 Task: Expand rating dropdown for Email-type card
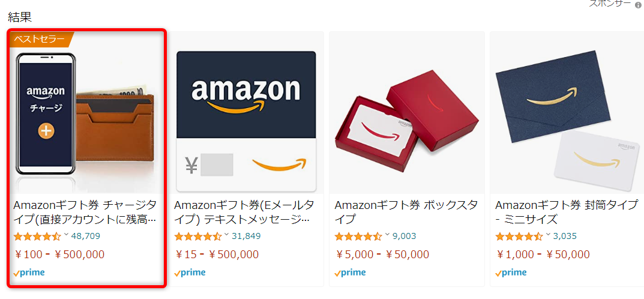click(227, 235)
